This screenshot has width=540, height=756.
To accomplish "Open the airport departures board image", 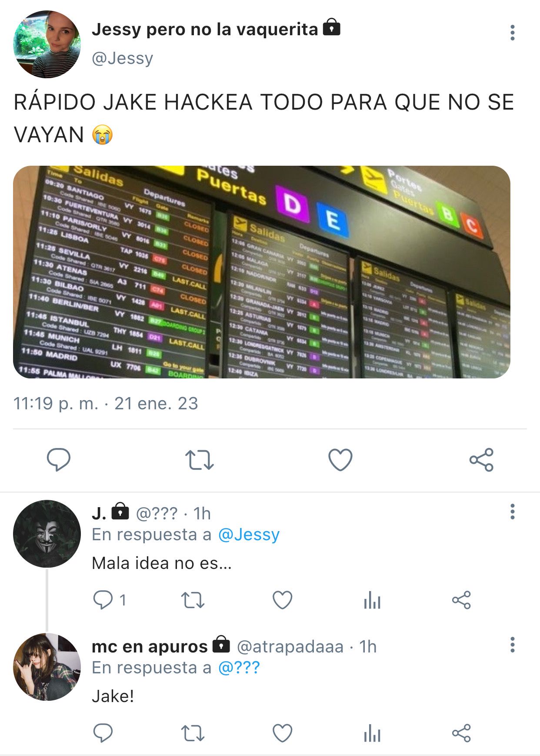I will [x=262, y=272].
